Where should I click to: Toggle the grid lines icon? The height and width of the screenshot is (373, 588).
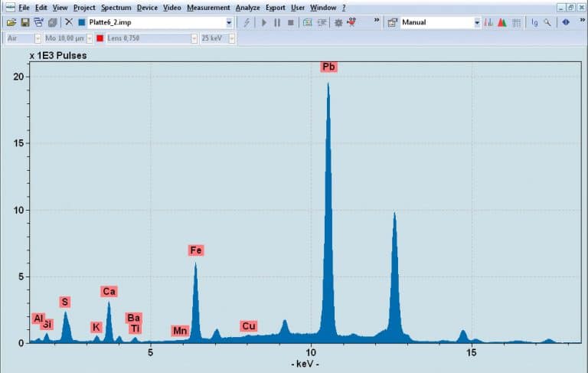coord(517,23)
